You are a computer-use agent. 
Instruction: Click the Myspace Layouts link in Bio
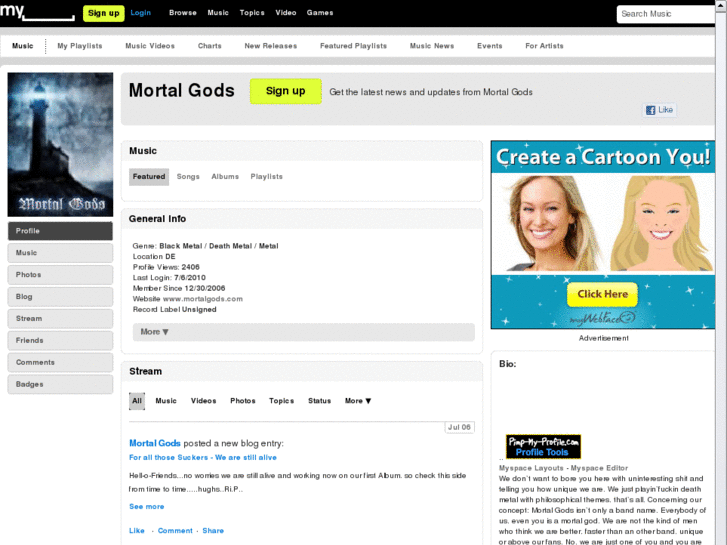[531, 468]
